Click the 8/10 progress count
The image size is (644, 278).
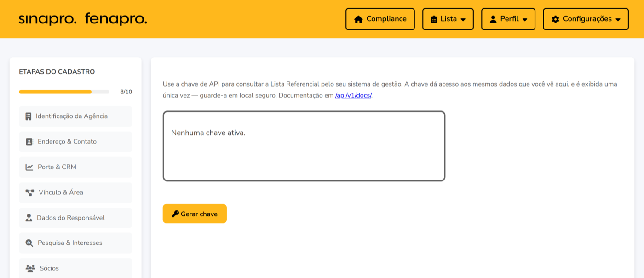(126, 92)
